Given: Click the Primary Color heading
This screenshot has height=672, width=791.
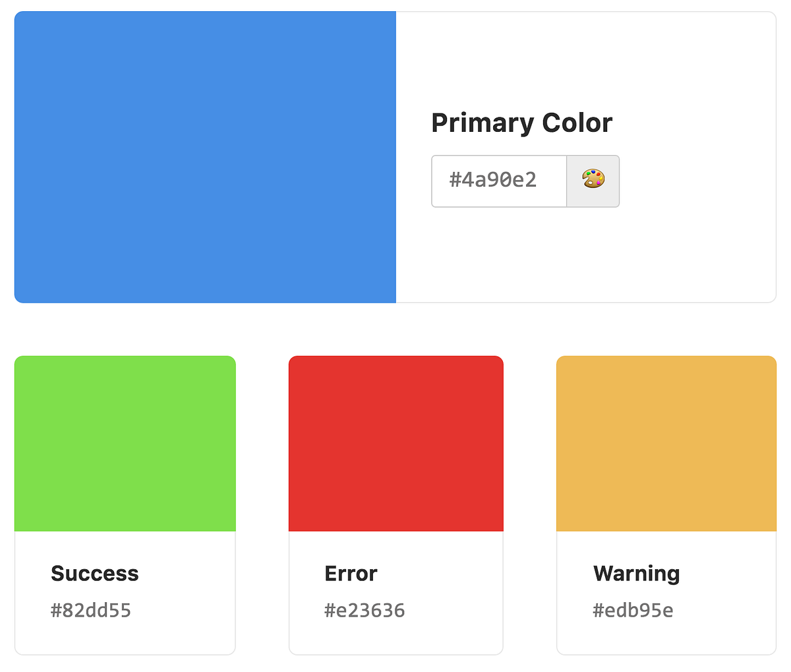Looking at the screenshot, I should tap(521, 122).
